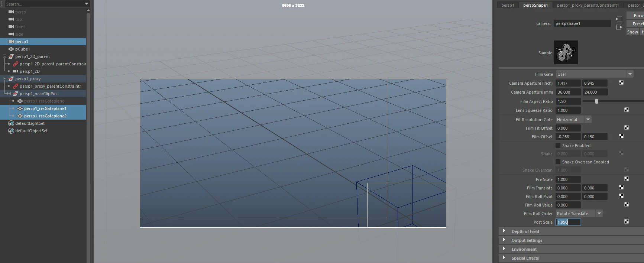Click the defaultObjectSet set icon
This screenshot has height=263, width=644.
[x=11, y=131]
